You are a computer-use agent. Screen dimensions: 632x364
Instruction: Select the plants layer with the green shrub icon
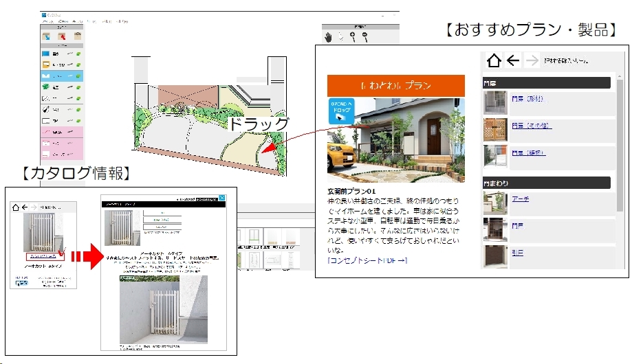pos(62,87)
